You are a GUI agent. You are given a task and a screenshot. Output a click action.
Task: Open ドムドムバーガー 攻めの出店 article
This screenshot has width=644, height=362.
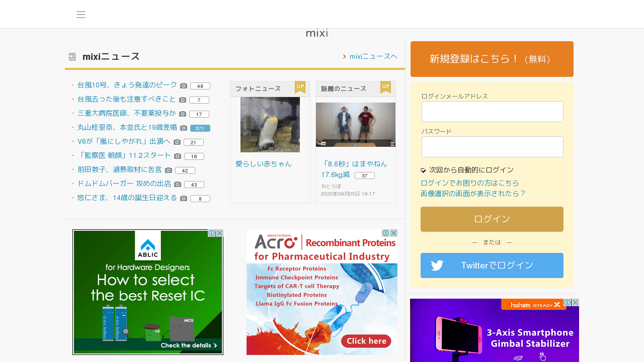coord(124,184)
